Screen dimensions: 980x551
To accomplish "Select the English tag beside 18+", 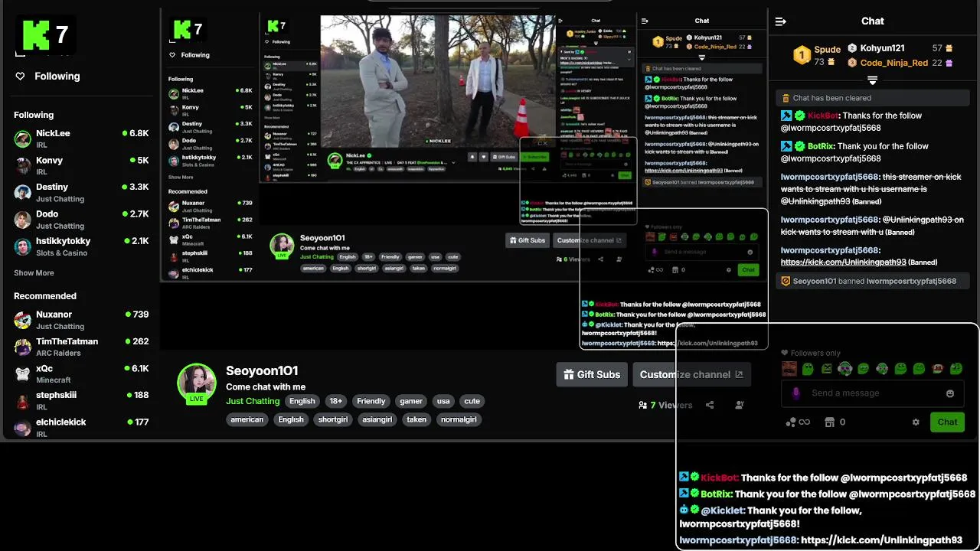I will pos(302,401).
